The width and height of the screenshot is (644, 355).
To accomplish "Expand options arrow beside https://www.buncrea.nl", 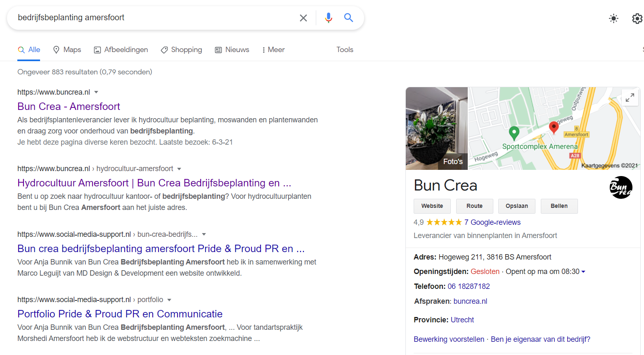I will click(96, 92).
